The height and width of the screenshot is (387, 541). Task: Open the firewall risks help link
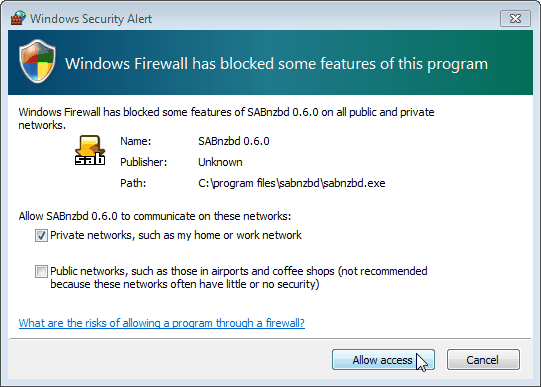(161, 323)
